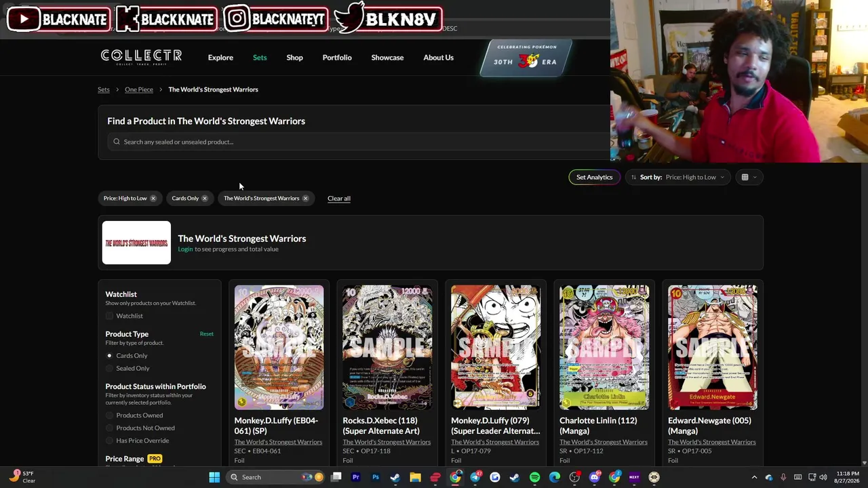Select the Sealed Only radio option
Screen dimensions: 868x488
(109, 369)
